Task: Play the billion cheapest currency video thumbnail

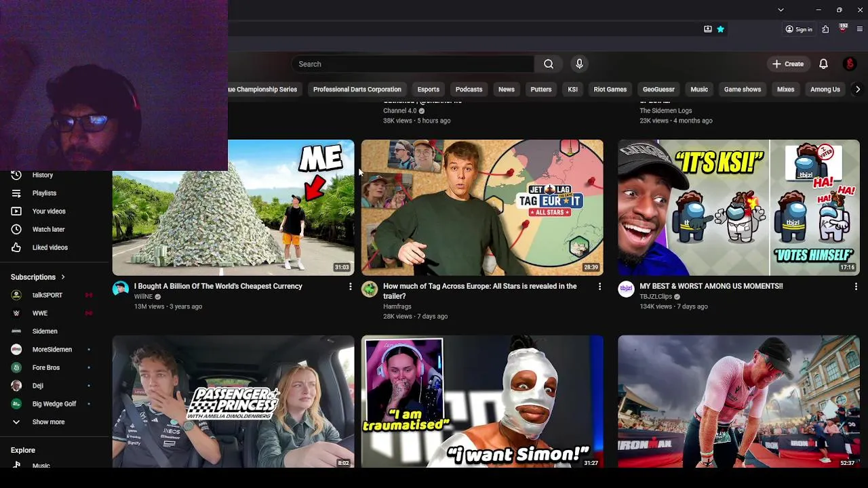Action: click(233, 207)
